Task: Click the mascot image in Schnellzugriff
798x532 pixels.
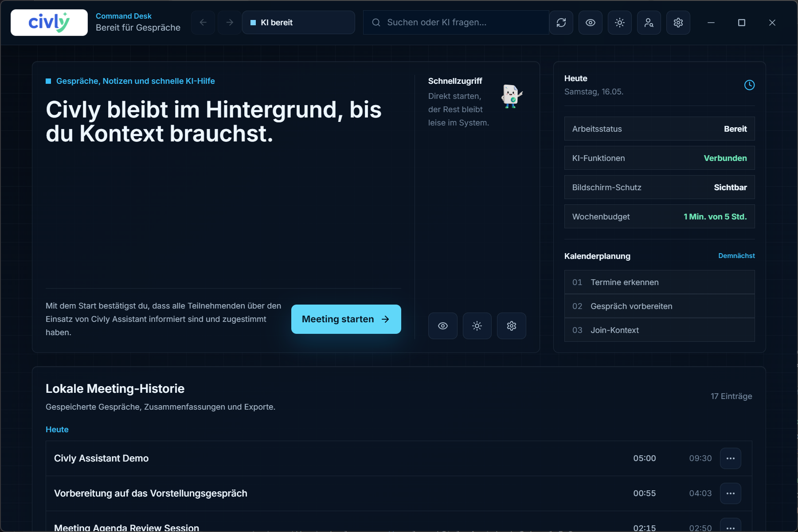Action: pos(512,96)
